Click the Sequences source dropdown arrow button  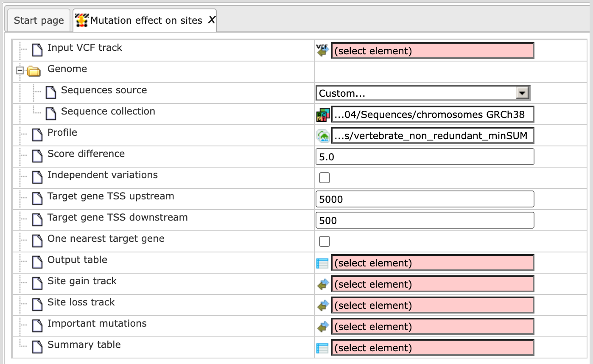[522, 93]
